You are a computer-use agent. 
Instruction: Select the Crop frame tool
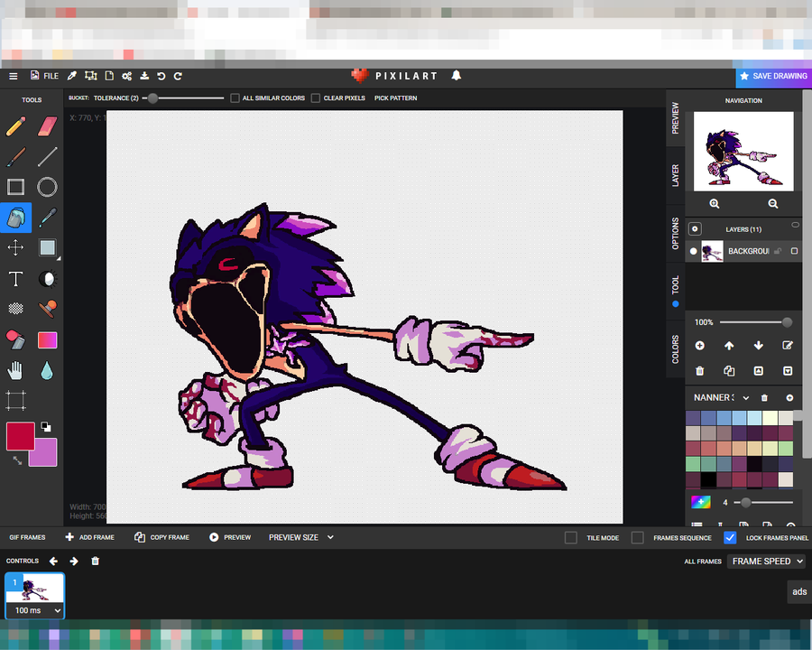(15, 401)
